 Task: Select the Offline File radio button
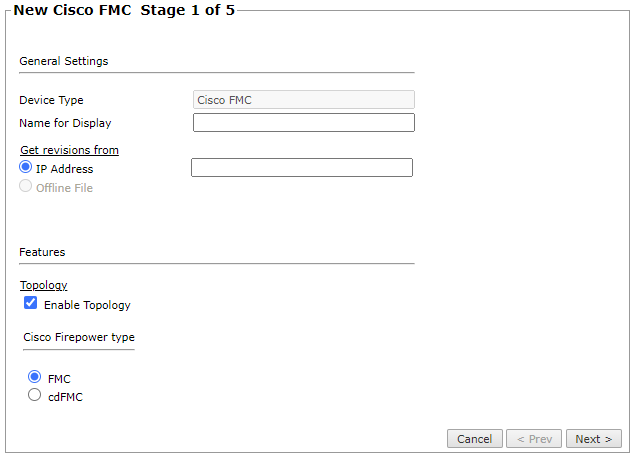26,187
